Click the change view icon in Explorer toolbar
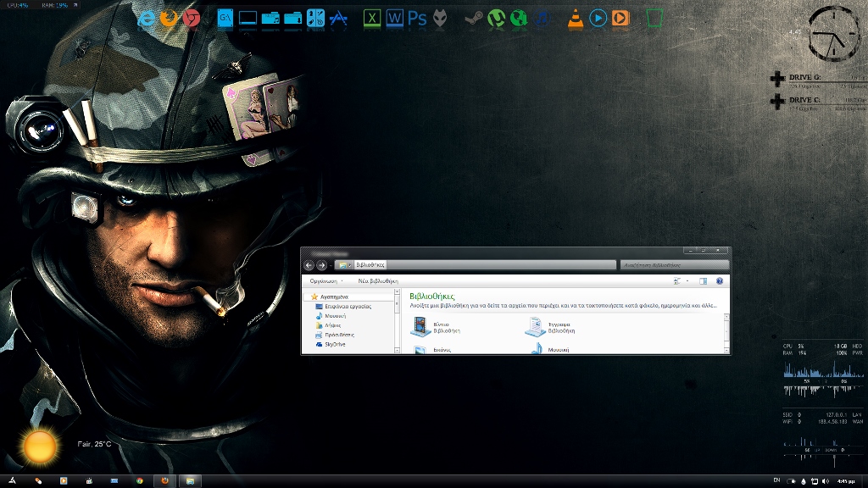 [676, 281]
